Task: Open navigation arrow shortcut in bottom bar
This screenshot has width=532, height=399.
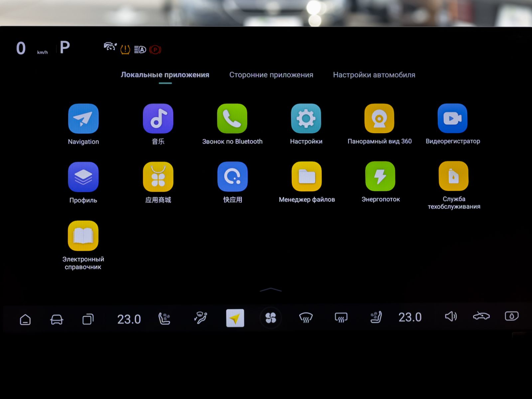Action: point(235,318)
